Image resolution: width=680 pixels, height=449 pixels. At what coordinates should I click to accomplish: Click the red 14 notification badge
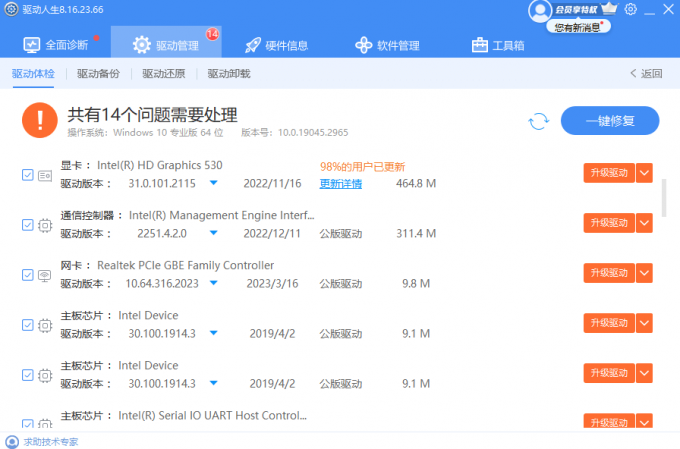coord(212,34)
